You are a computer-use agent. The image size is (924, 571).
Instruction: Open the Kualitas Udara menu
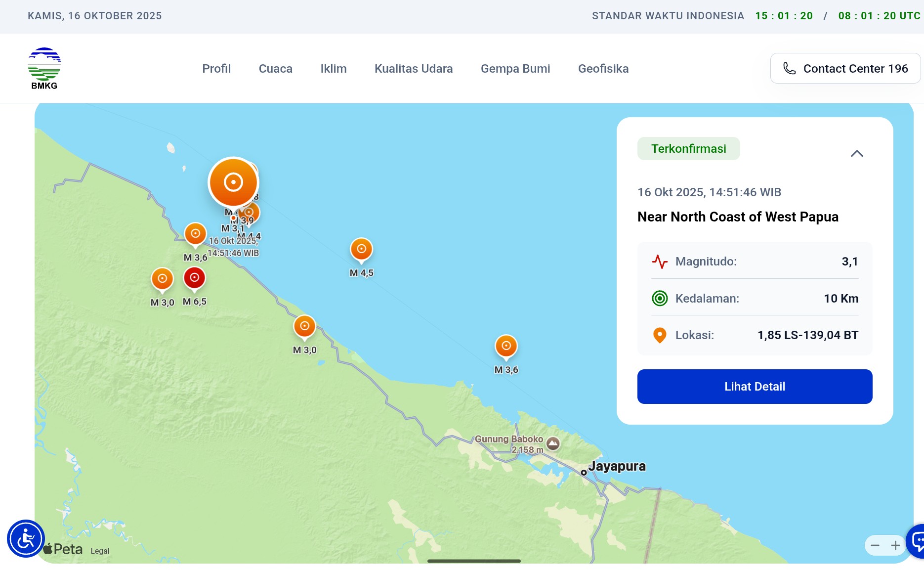(414, 69)
